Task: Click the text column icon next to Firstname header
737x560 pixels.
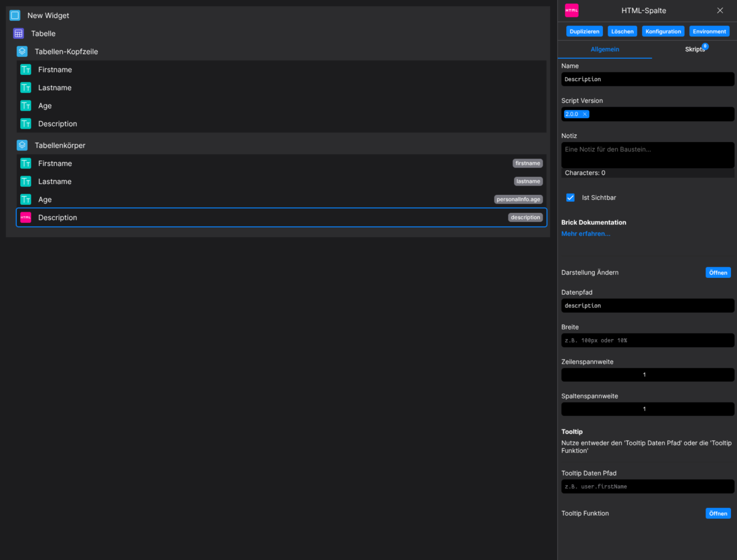Action: coord(25,69)
